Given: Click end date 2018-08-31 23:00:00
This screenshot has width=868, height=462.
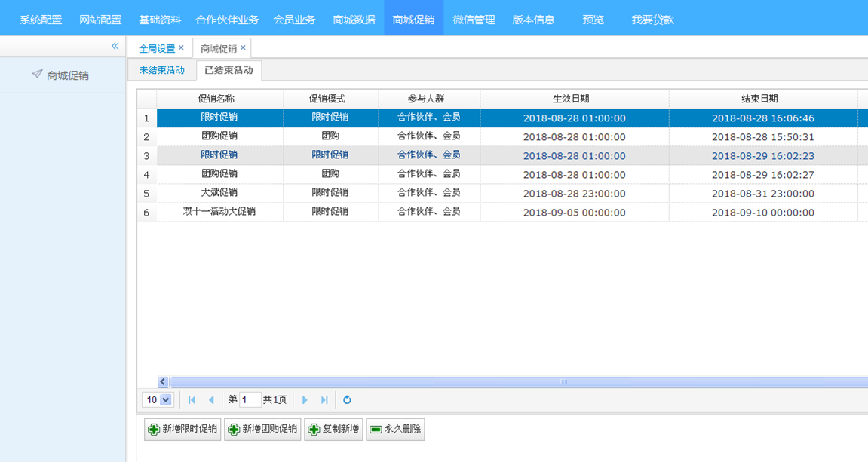Looking at the screenshot, I should coord(763,194).
